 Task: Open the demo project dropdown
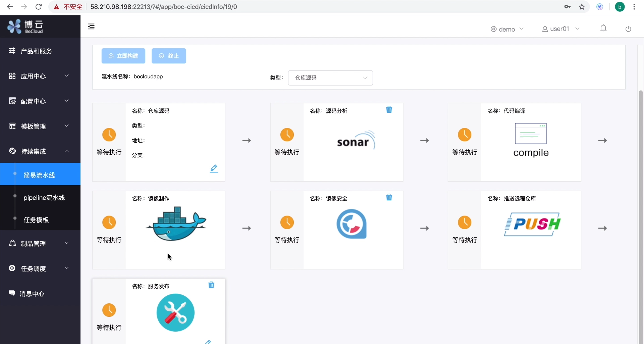tap(507, 29)
